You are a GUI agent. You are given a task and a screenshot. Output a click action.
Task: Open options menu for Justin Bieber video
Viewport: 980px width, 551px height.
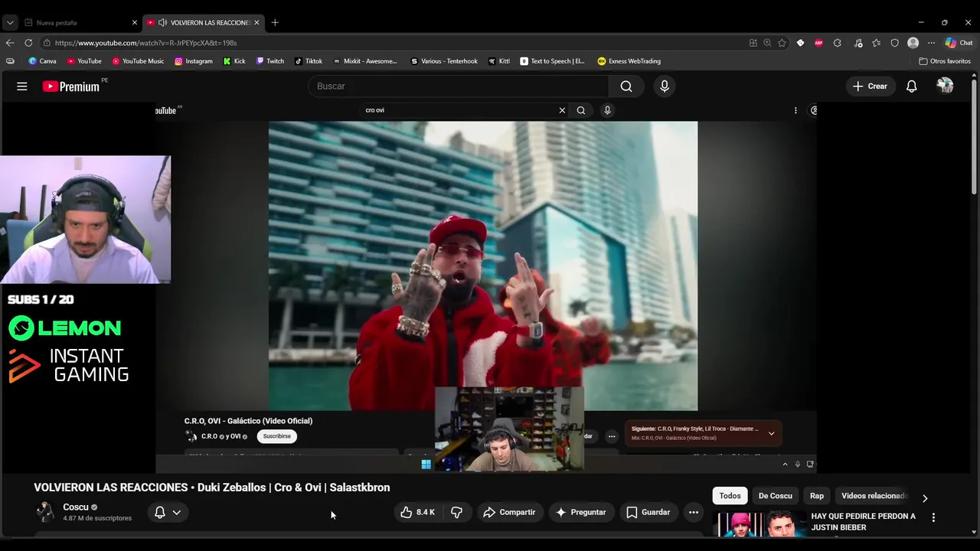click(x=933, y=518)
